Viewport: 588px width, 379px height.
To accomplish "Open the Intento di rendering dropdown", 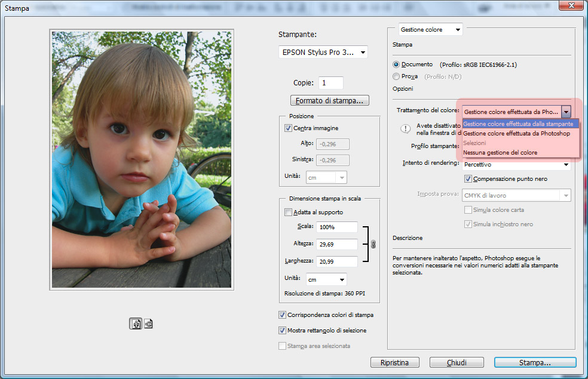I will click(x=515, y=164).
